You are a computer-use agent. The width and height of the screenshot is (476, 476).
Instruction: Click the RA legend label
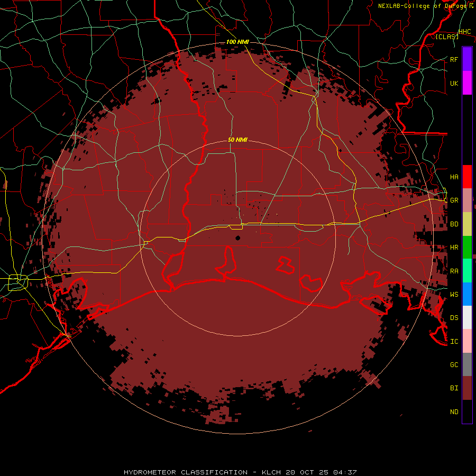[454, 271]
